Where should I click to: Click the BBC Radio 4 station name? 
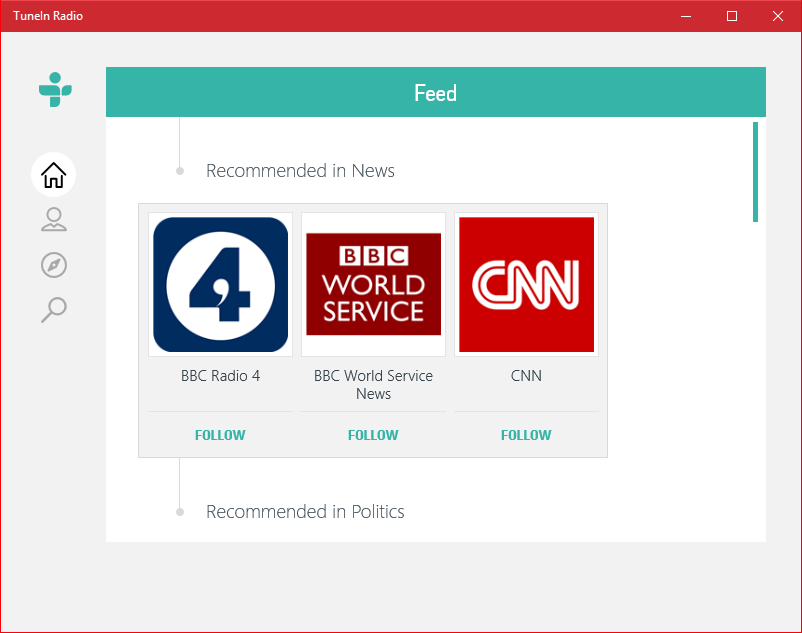[x=220, y=376]
